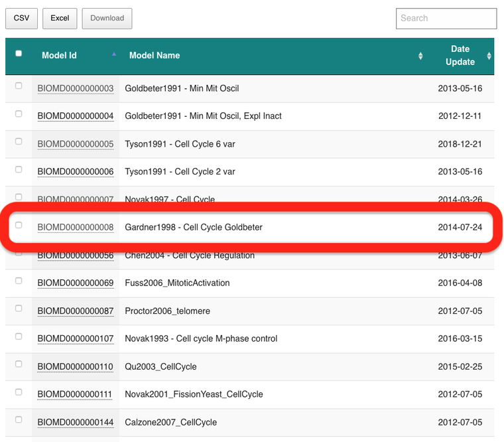Check the box for BIOMD0000000003 row
The height and width of the screenshot is (442, 504).
(19, 86)
